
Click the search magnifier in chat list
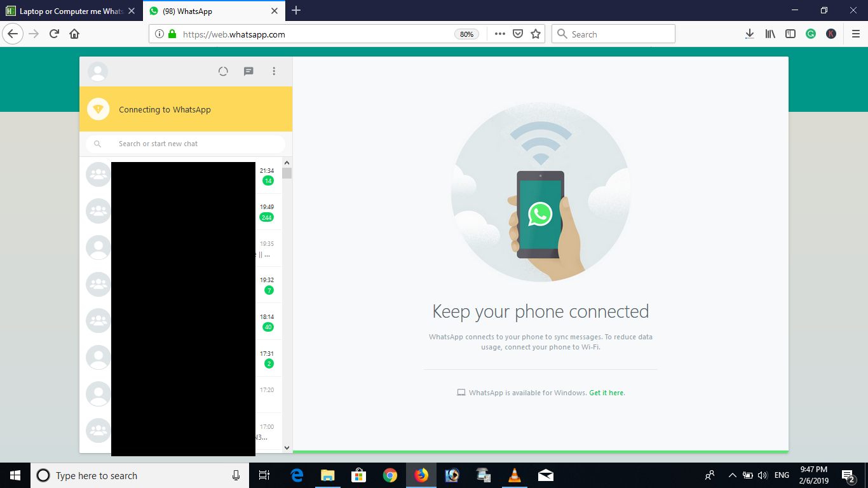97,144
